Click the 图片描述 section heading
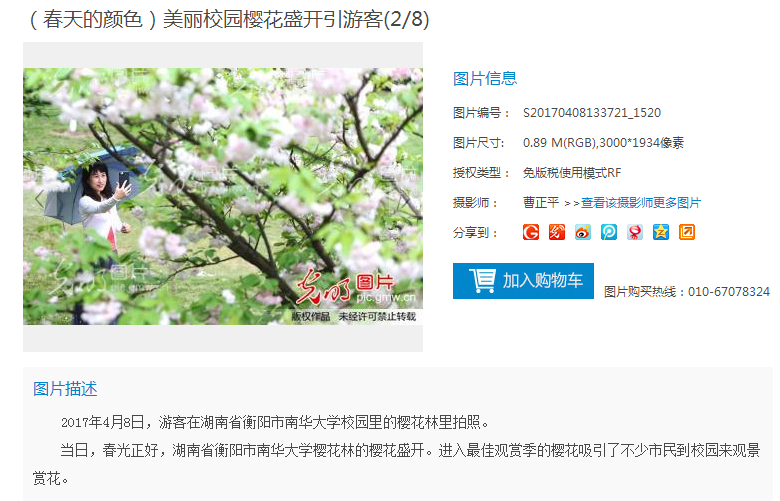The image size is (780, 501). tap(65, 389)
